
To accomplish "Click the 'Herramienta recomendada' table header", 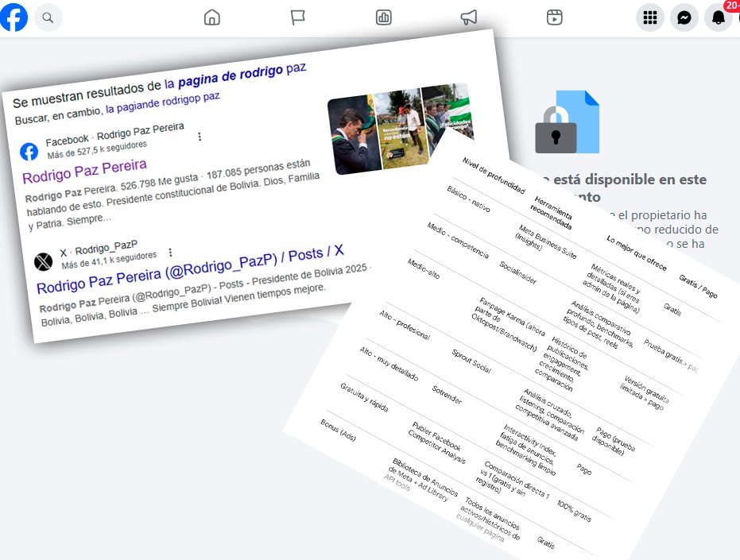I will click(552, 212).
